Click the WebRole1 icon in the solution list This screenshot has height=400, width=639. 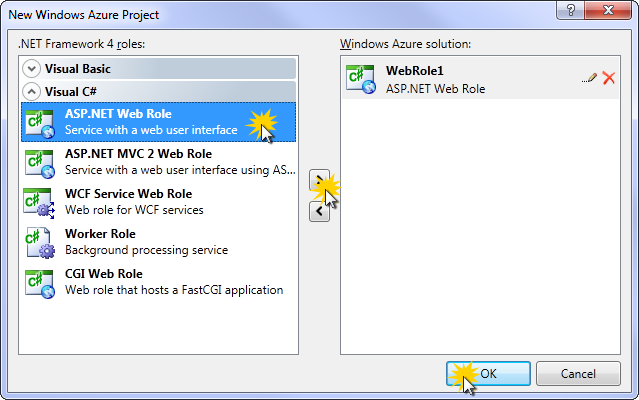(x=361, y=79)
